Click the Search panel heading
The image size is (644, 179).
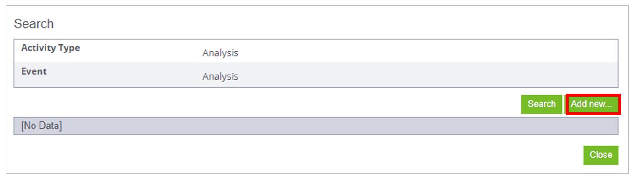coord(34,24)
